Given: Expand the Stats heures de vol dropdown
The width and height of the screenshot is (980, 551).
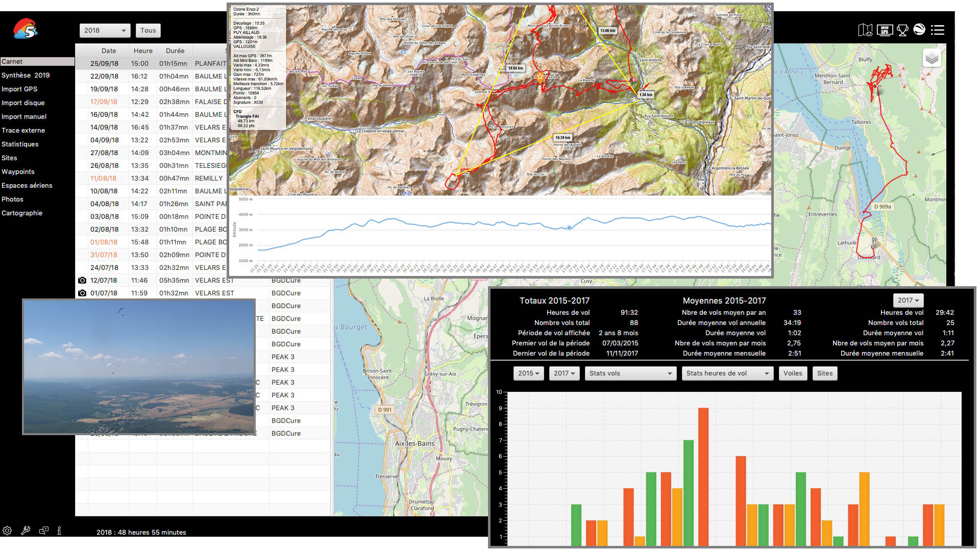Looking at the screenshot, I should tap(727, 373).
